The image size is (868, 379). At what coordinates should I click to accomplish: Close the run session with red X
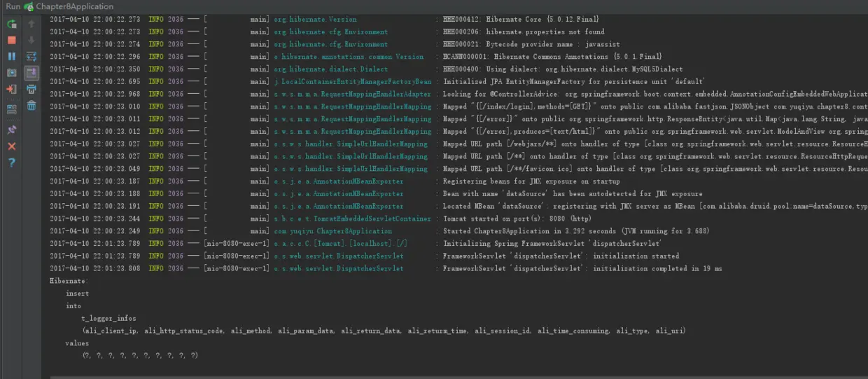(x=12, y=146)
